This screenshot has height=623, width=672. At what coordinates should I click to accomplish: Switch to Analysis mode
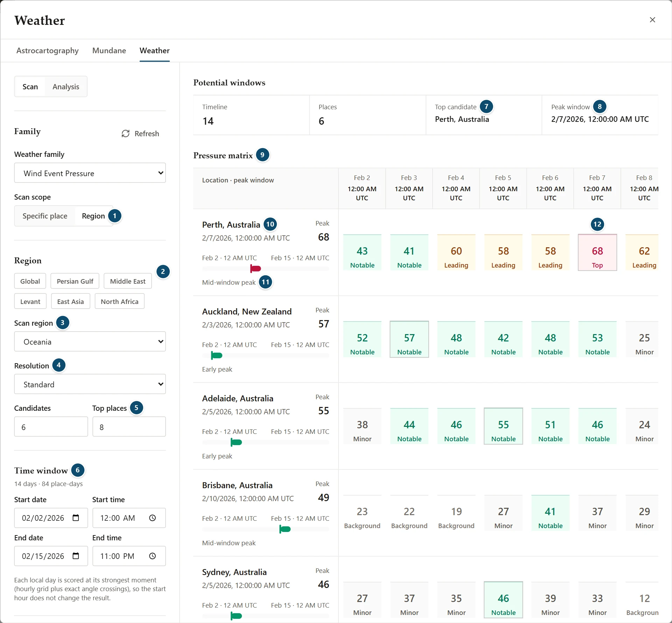[x=66, y=87]
